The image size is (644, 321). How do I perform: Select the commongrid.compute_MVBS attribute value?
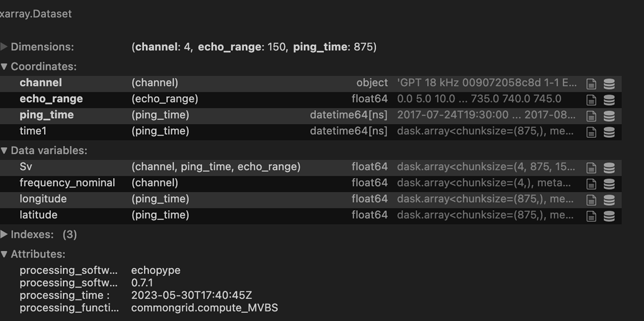click(x=204, y=307)
